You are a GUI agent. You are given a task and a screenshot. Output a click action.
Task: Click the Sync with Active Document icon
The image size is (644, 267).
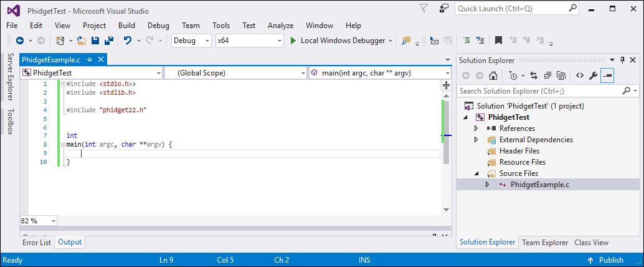click(x=534, y=75)
